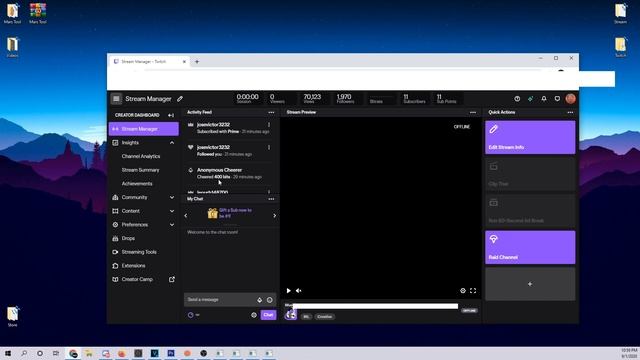Open the hamburger menu beside Stream Manager
640x360 pixels.
pyautogui.click(x=116, y=98)
